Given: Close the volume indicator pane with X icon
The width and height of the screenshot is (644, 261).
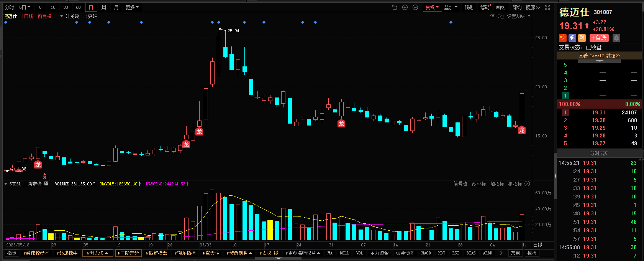Looking at the screenshot, I should click(527, 184).
